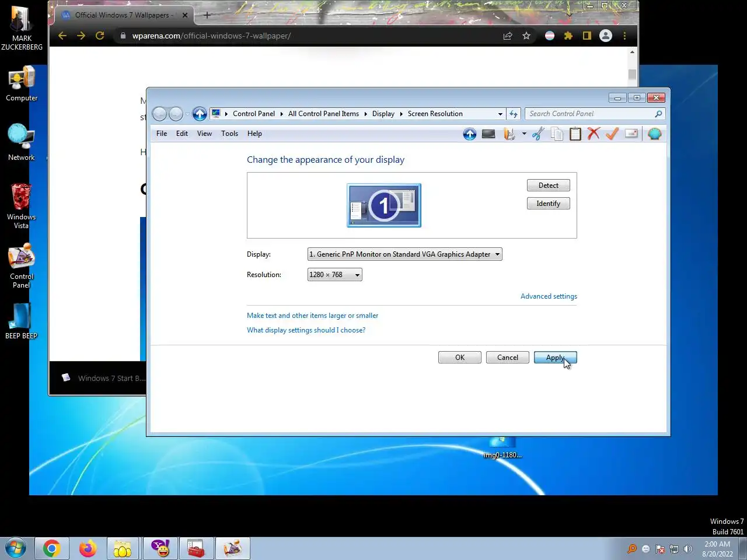
Task: Click the clipboard Paste toolbar icon
Action: pos(575,134)
